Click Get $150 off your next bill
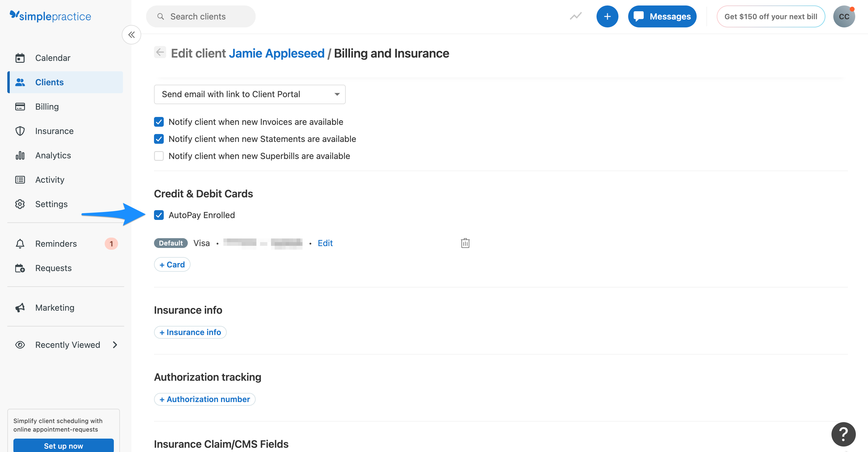The image size is (868, 452). pos(770,16)
